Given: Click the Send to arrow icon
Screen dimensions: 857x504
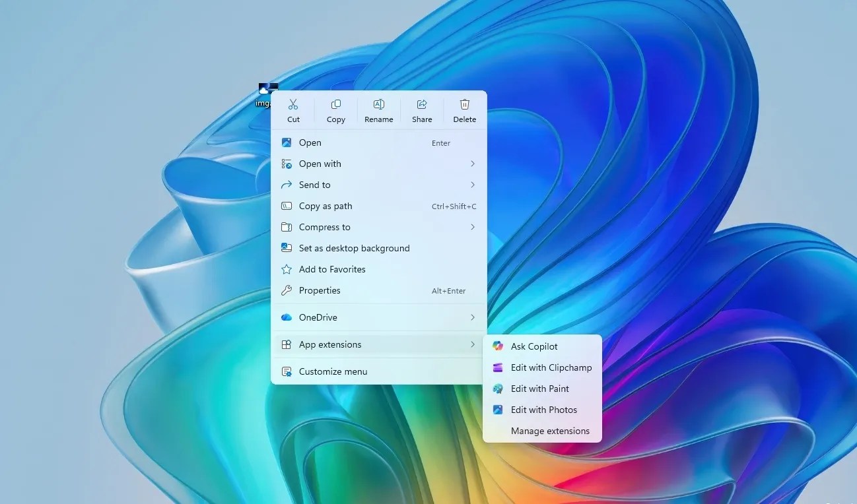Looking at the screenshot, I should click(x=287, y=185).
